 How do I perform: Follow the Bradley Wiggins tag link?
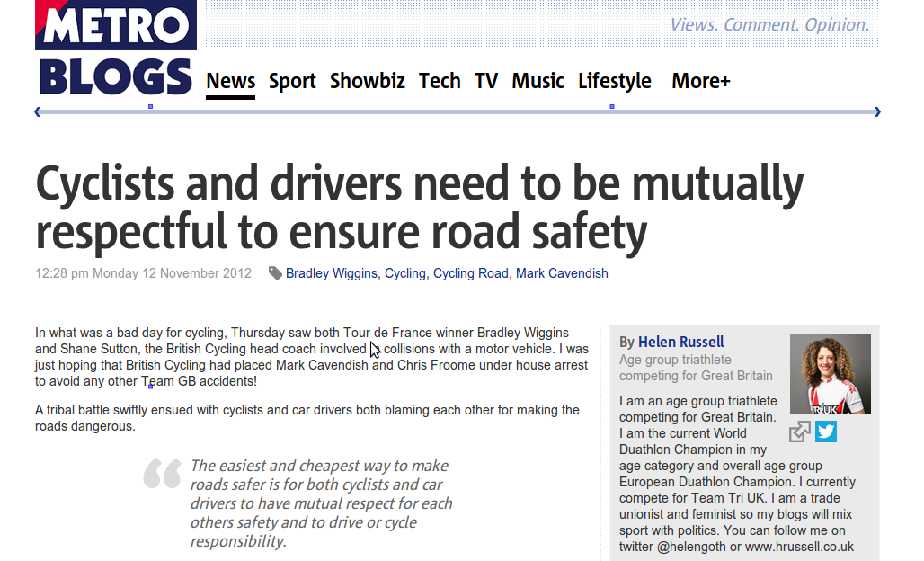coord(331,273)
